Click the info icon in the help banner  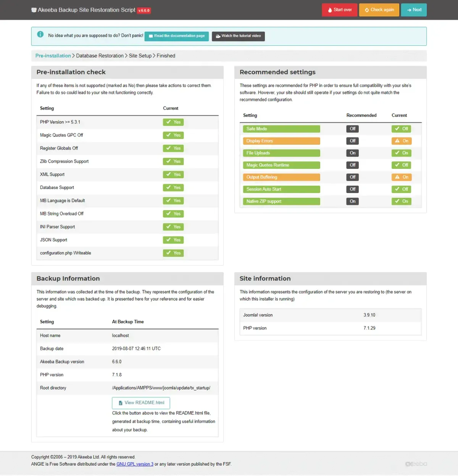pyautogui.click(x=40, y=34)
